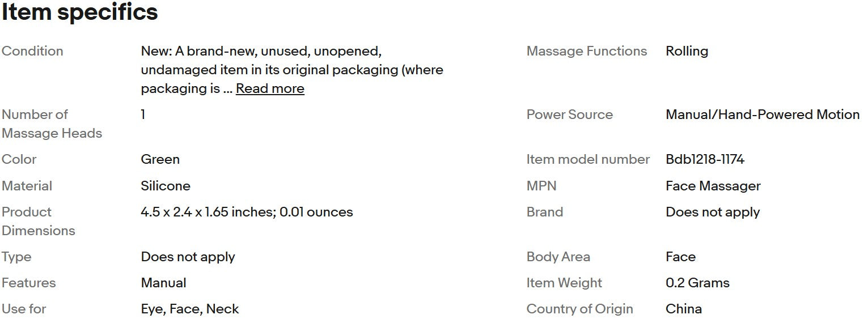Click the Body Area label
The image size is (868, 323).
[x=558, y=257]
